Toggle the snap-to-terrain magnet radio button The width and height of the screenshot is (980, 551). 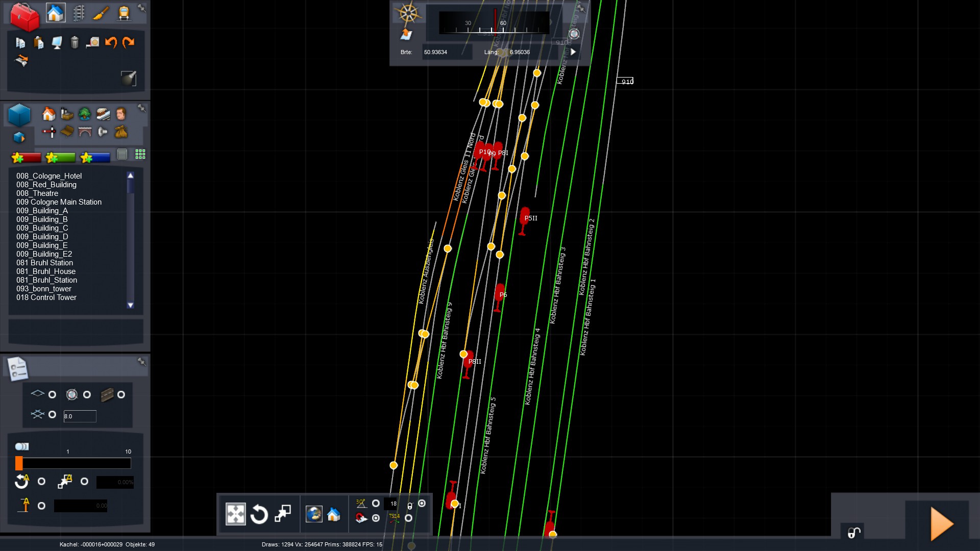[x=376, y=518]
